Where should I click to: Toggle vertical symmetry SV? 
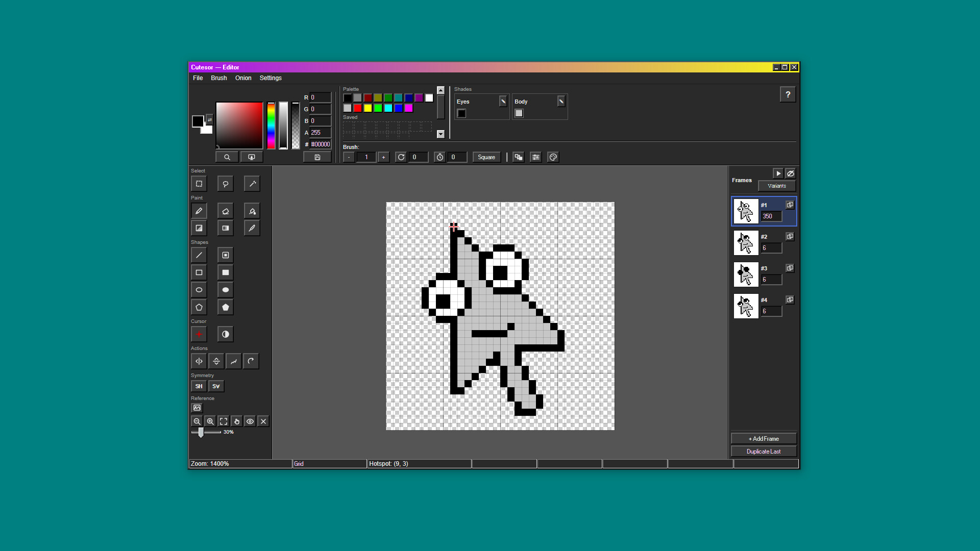(x=216, y=386)
